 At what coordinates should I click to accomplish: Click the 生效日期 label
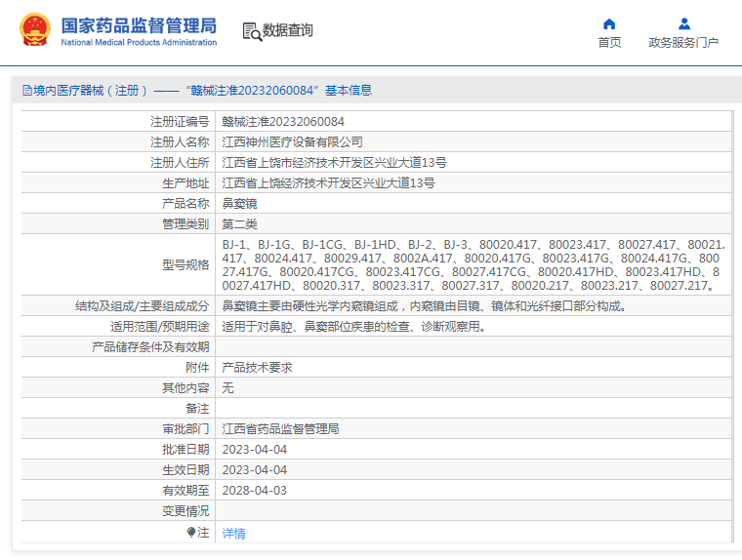(185, 469)
